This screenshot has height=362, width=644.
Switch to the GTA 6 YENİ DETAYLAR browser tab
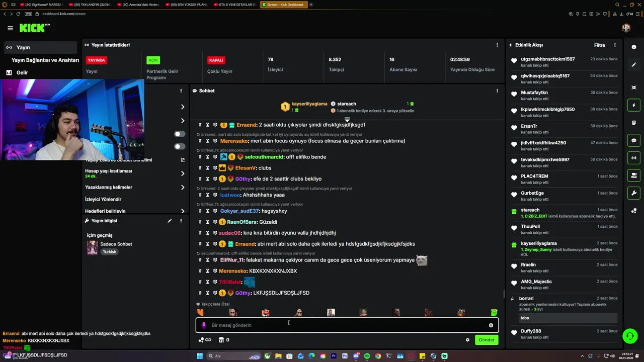pyautogui.click(x=234, y=5)
